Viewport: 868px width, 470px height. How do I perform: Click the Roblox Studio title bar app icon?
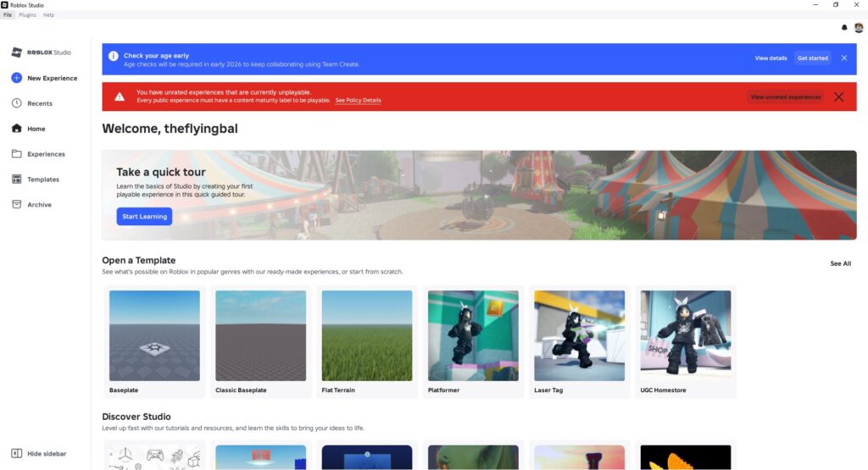4,4
